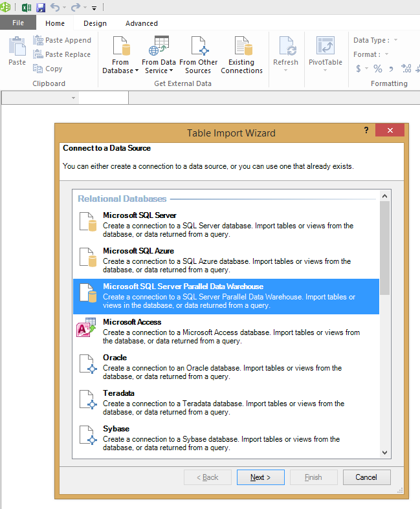Click the Save icon in quick access toolbar

pos(41,8)
